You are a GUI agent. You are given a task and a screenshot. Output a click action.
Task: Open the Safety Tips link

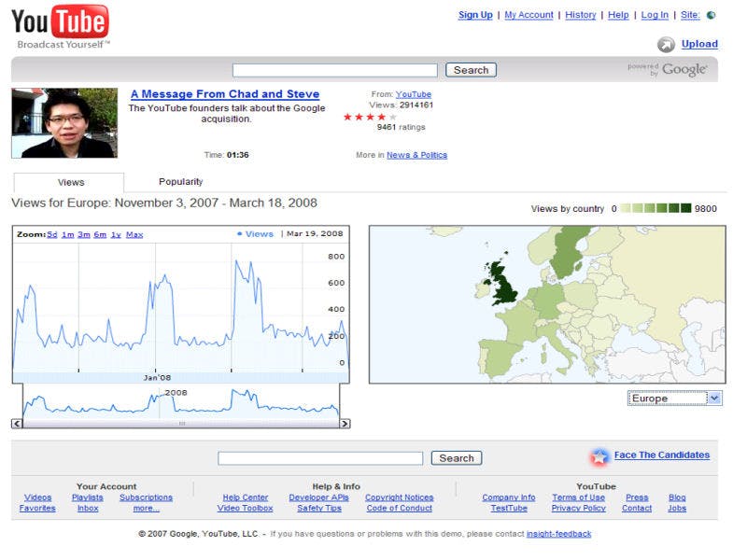point(319,508)
